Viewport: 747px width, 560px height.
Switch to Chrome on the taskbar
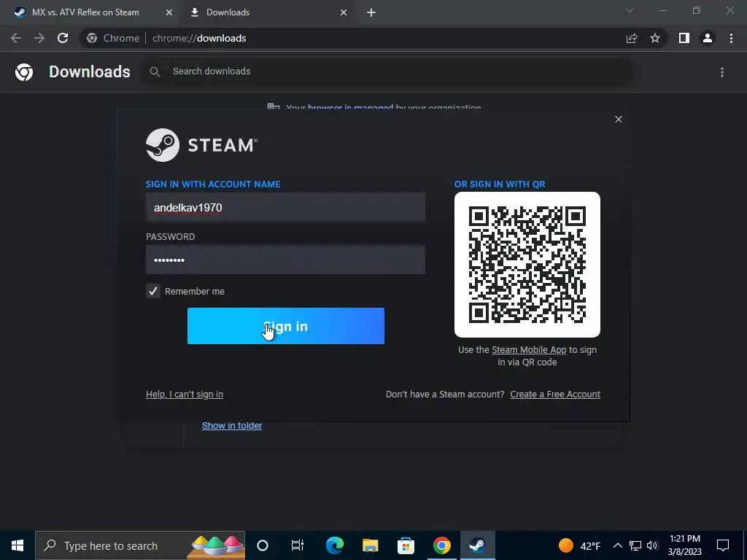pyautogui.click(x=441, y=545)
